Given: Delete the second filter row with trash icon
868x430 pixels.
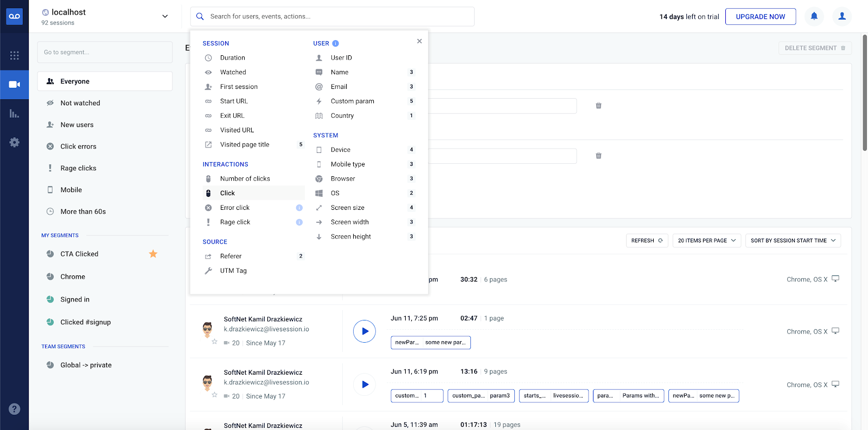Looking at the screenshot, I should (x=598, y=156).
